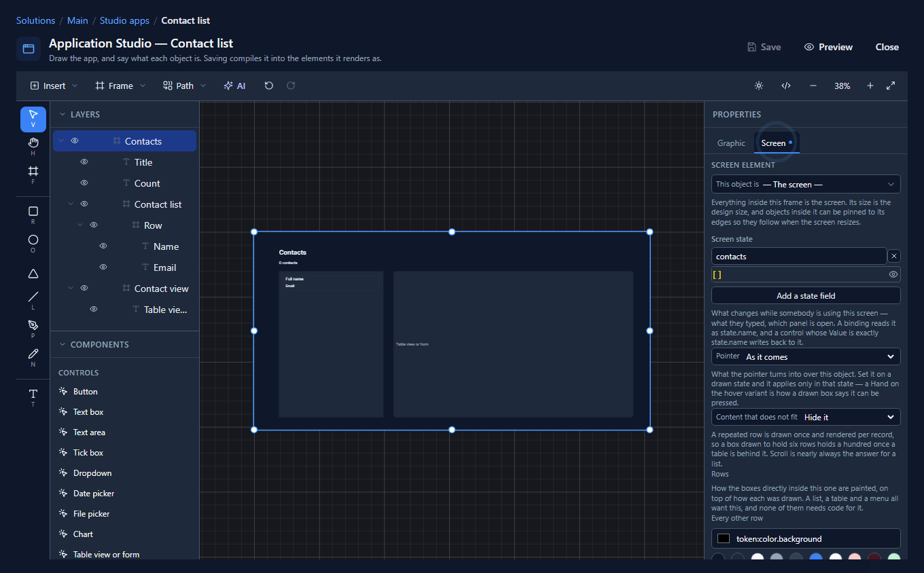
Task: Click Add a state field
Action: point(806,295)
